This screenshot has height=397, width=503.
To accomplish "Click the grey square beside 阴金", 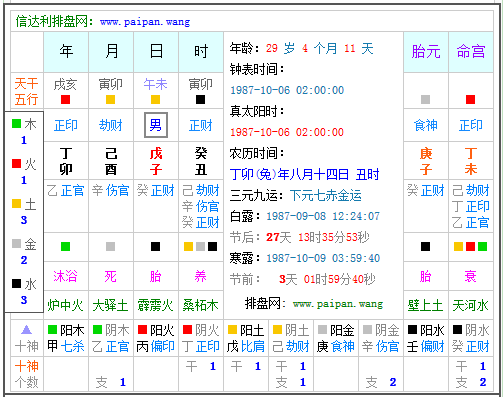I will pyautogui.click(x=367, y=330).
